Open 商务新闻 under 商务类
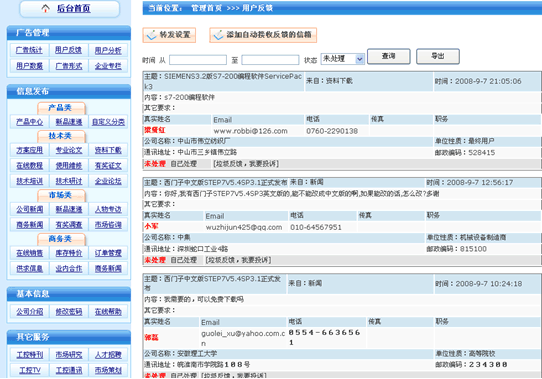 coord(108,268)
